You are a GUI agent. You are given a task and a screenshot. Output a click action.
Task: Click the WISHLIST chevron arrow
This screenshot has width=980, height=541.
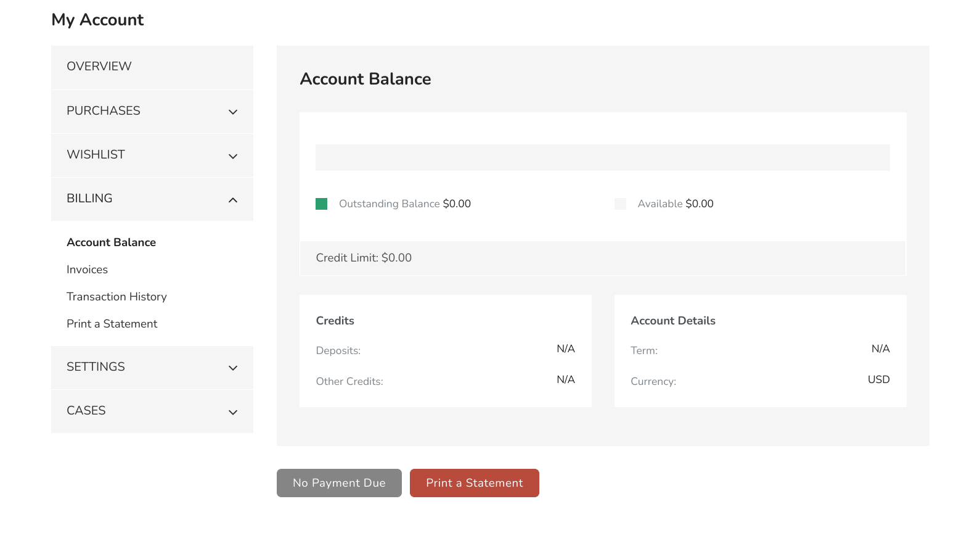(x=233, y=156)
